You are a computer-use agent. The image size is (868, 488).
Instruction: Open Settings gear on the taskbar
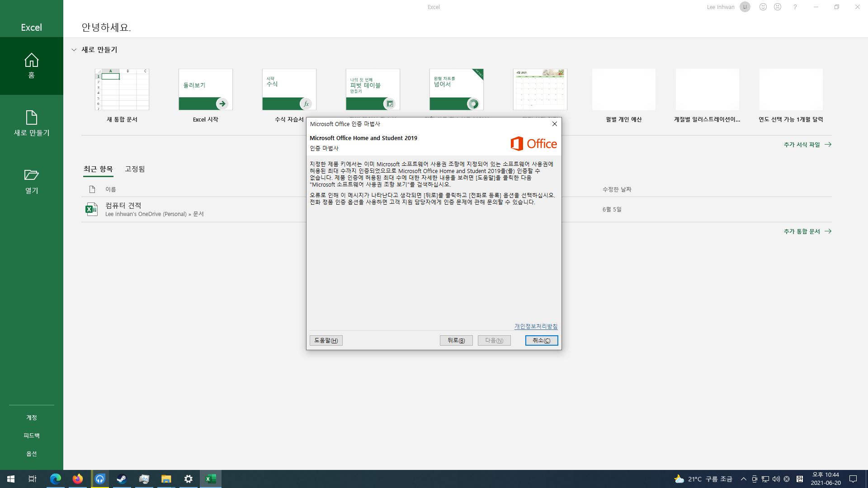point(188,479)
